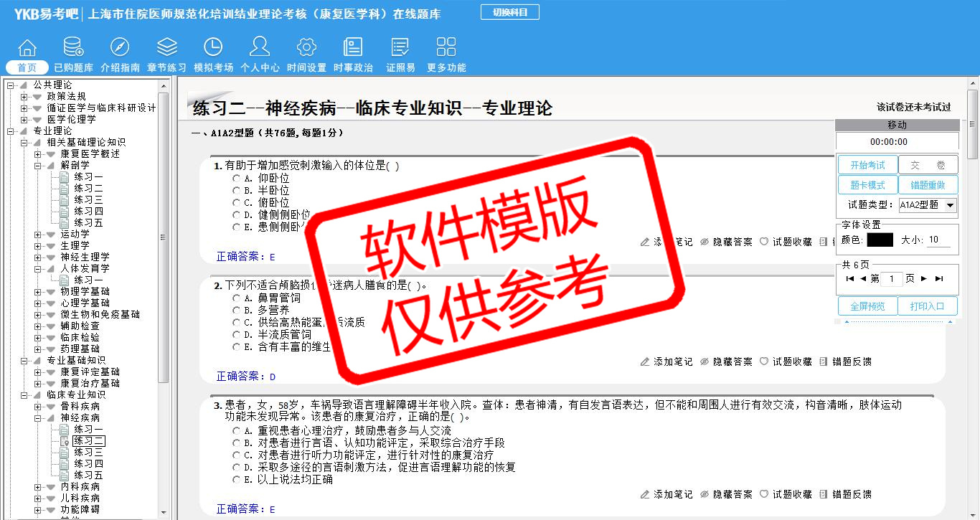980x520 pixels.
Task: Open 时事政治 news icon
Action: (353, 47)
